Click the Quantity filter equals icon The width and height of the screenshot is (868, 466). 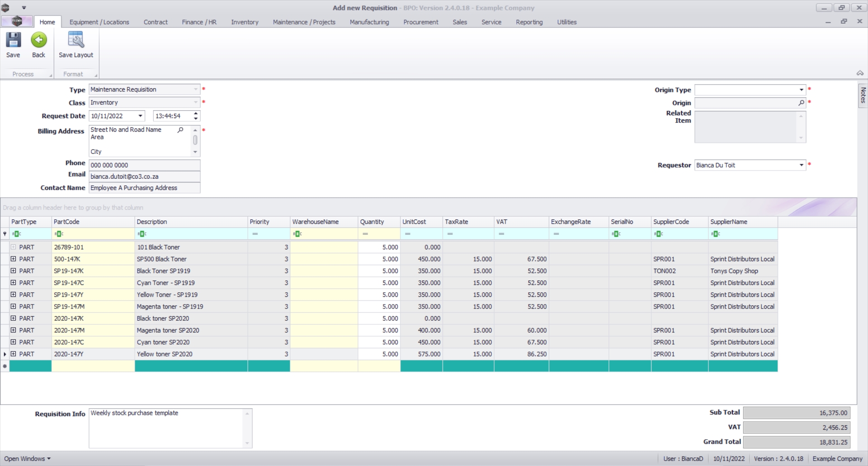point(365,234)
